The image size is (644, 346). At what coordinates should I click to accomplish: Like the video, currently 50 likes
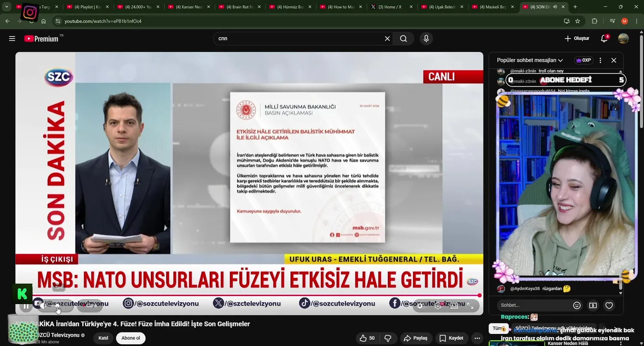[x=367, y=338]
